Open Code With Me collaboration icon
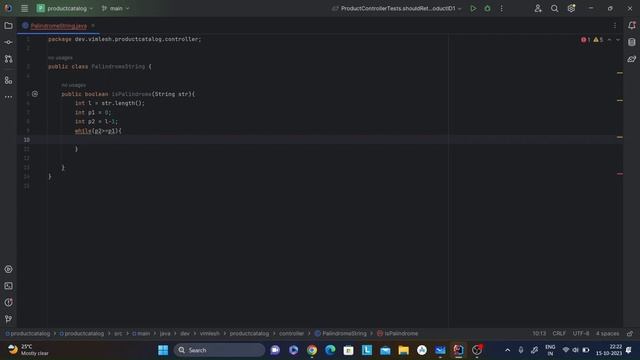The image size is (640, 360). [x=538, y=8]
